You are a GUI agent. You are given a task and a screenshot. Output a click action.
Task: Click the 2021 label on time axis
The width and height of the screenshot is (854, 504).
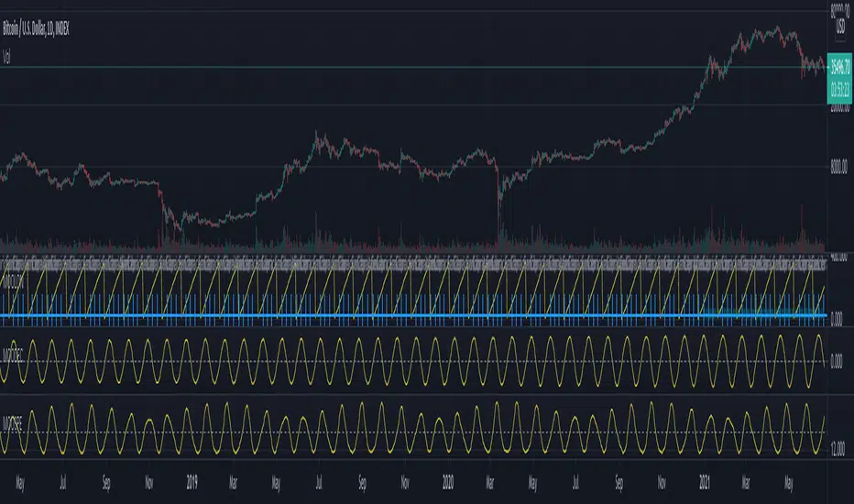pos(705,482)
